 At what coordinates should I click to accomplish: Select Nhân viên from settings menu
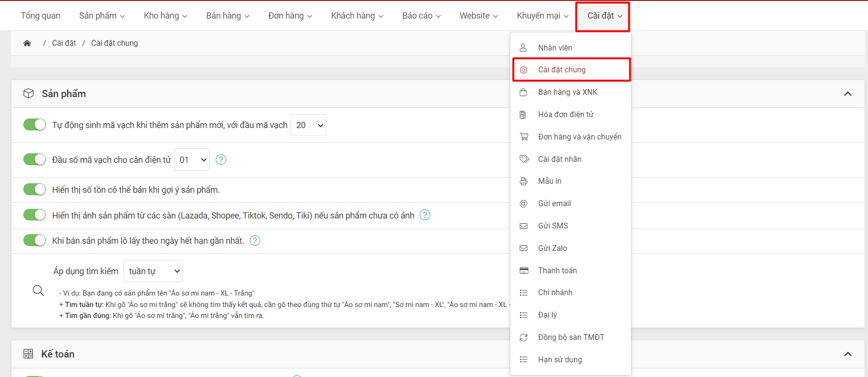555,48
